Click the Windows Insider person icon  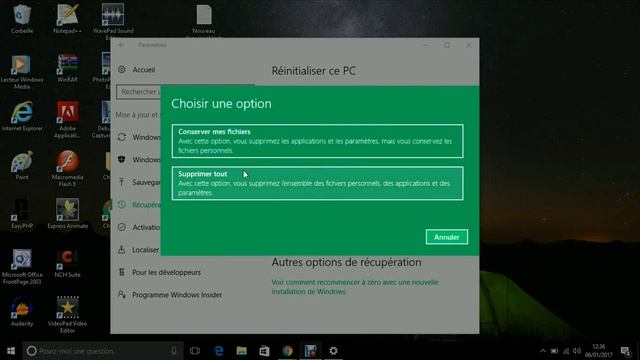[122, 294]
